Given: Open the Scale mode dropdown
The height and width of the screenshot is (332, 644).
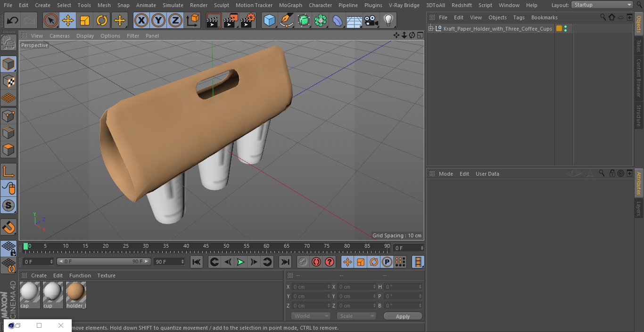Looking at the screenshot, I should tap(356, 316).
